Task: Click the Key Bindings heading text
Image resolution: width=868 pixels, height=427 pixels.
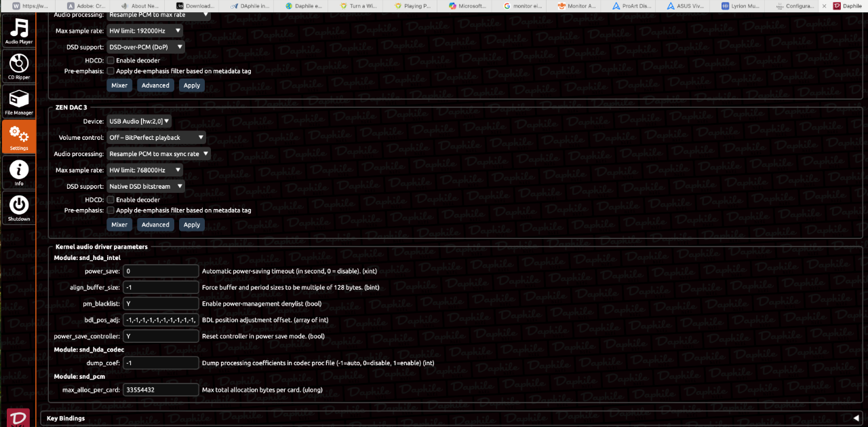Action: (x=66, y=418)
